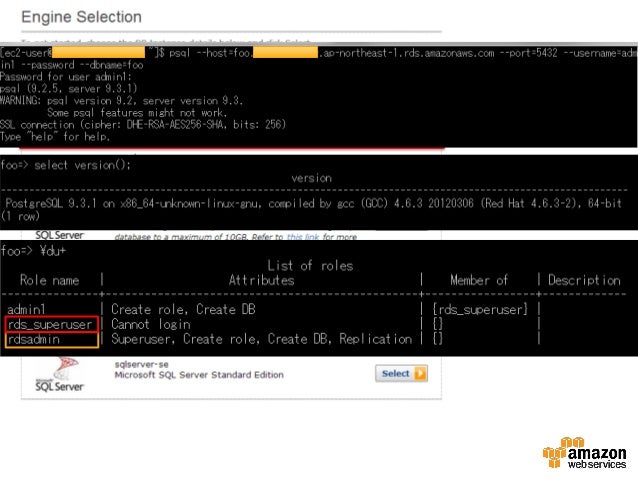Open the 'this link' hyperlink

pyautogui.click(x=303, y=237)
